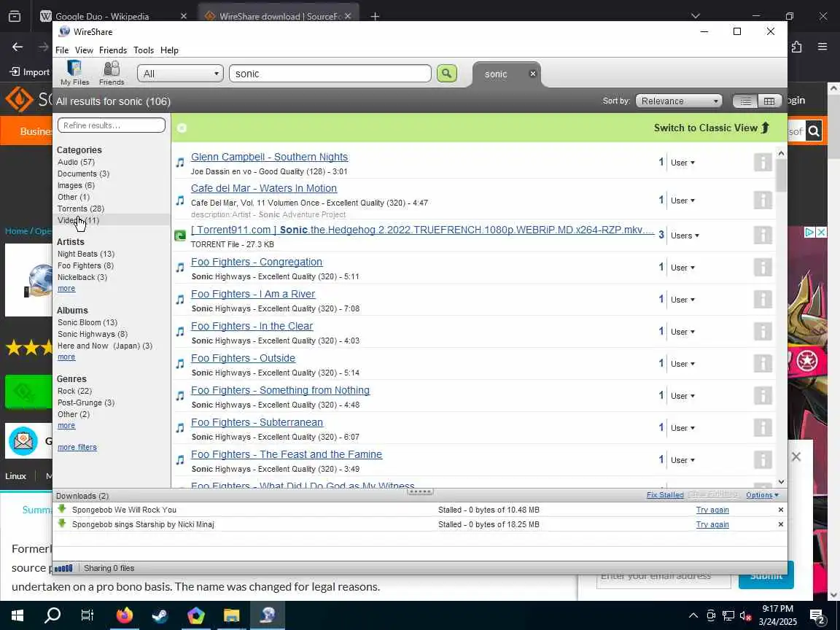This screenshot has width=840, height=630.
Task: Open the Help menu
Action: [x=169, y=50]
